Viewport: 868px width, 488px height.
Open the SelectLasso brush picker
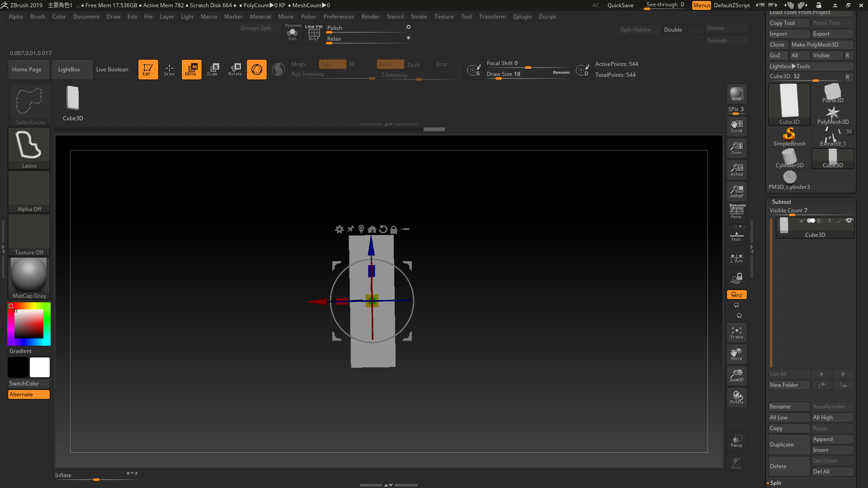pos(30,105)
